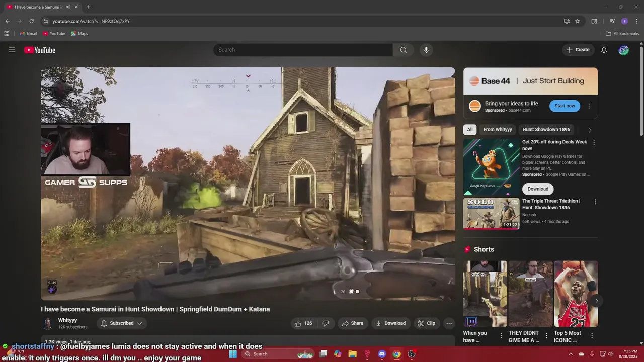Open options for Google Play Games ad
Viewport: 644px width, 362px height.
tap(594, 143)
